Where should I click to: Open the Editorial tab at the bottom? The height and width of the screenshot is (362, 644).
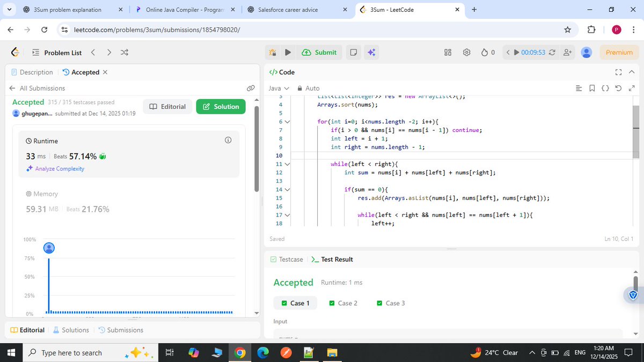(27, 330)
